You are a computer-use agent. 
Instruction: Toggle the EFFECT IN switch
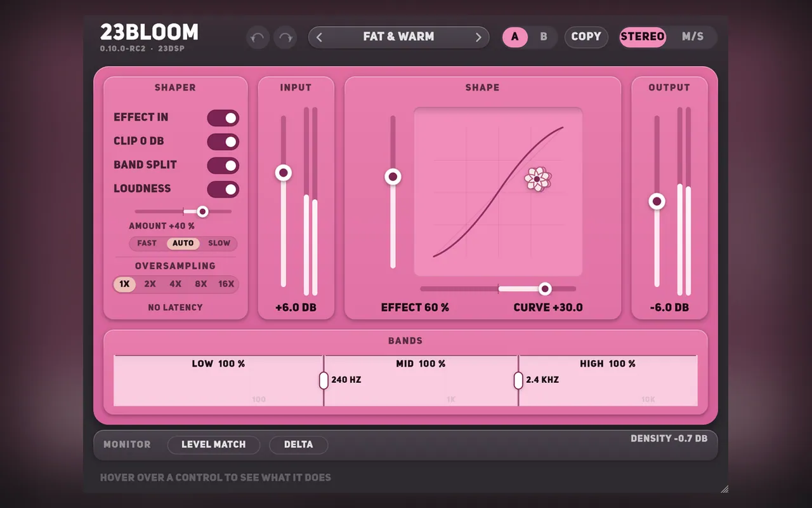(x=223, y=118)
